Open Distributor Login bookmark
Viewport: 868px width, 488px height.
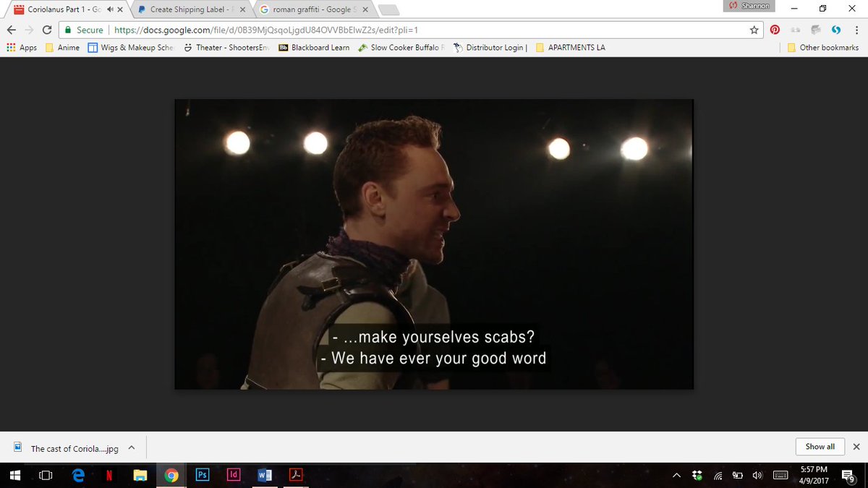(x=490, y=48)
